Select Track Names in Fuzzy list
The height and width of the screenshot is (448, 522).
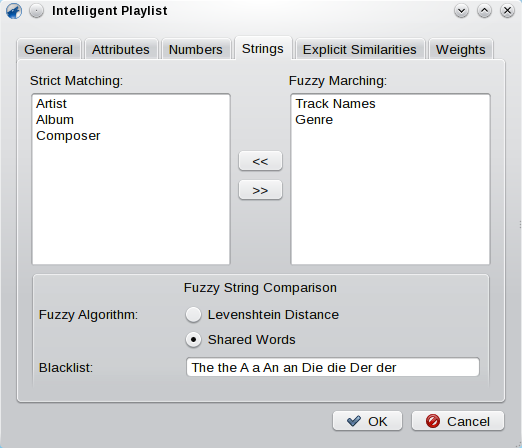click(335, 104)
